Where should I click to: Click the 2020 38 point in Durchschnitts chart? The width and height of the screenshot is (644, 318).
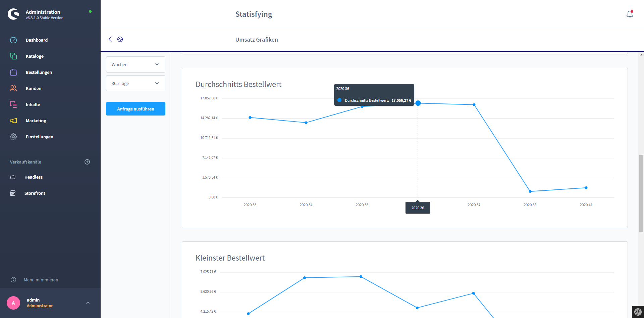point(530,191)
